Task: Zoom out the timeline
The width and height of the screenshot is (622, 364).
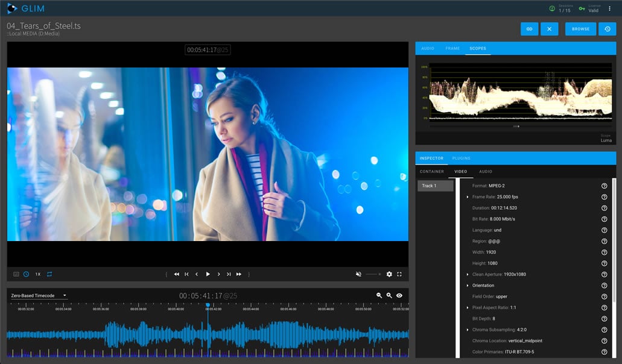Action: (379, 295)
